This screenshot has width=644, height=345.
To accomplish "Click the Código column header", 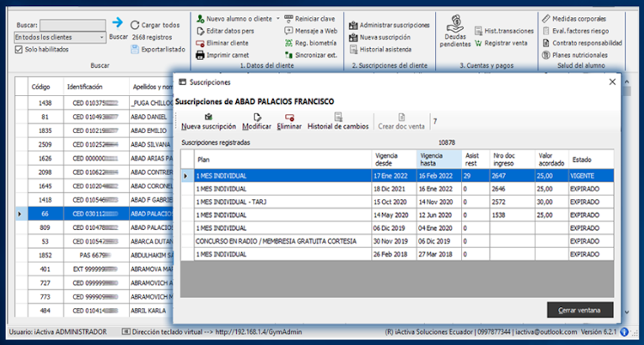I will pos(46,87).
